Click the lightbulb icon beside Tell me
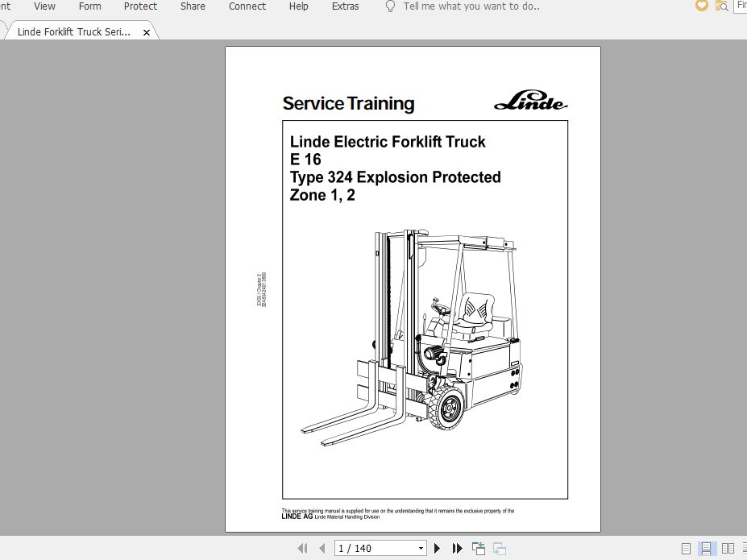The height and width of the screenshot is (560, 747). [x=390, y=6]
